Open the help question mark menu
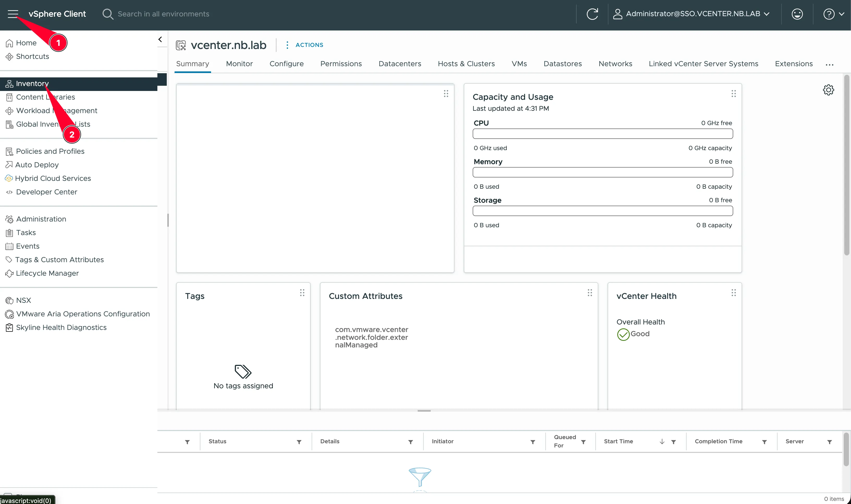851x504 pixels. pyautogui.click(x=834, y=14)
